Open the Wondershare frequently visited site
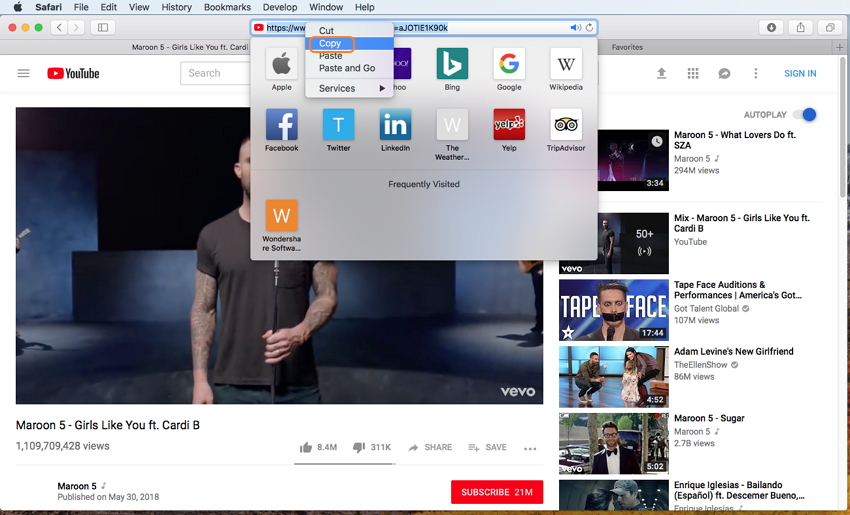This screenshot has width=850, height=515. tap(281, 215)
